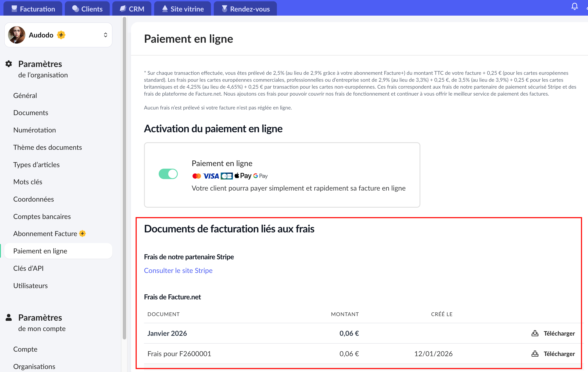Download the Janvier 2026 document
Screen dimensions: 588x372
point(559,333)
